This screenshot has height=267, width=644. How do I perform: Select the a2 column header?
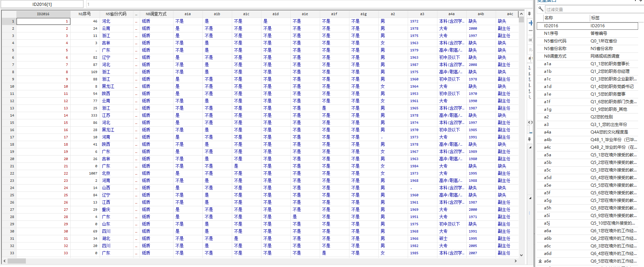(393, 14)
